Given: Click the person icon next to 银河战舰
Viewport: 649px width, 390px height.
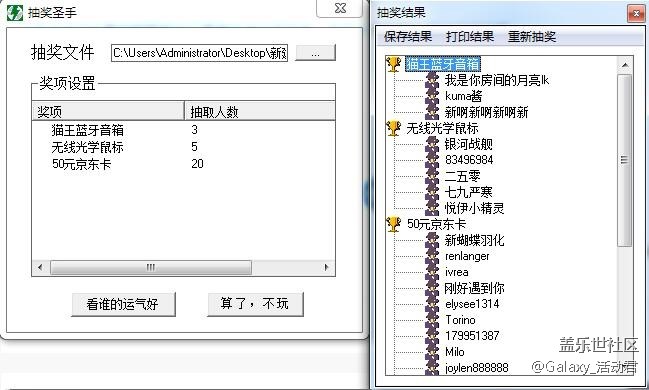Looking at the screenshot, I should 432,144.
